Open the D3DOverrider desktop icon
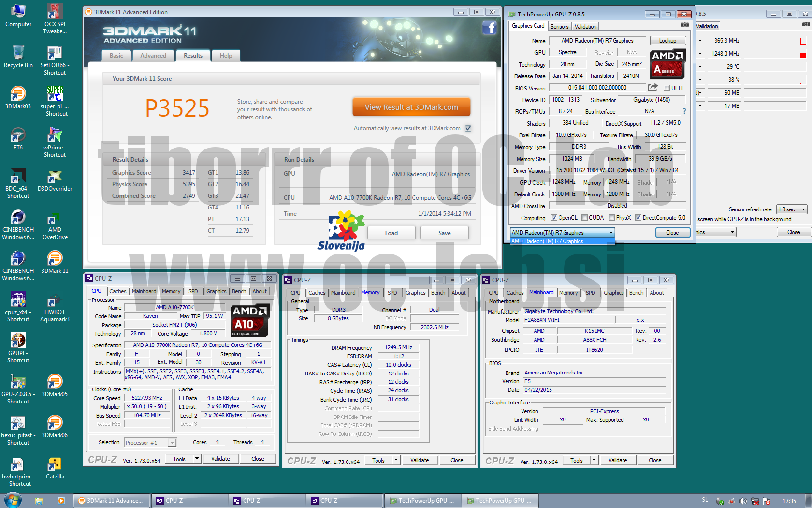The height and width of the screenshot is (508, 812). (x=55, y=180)
